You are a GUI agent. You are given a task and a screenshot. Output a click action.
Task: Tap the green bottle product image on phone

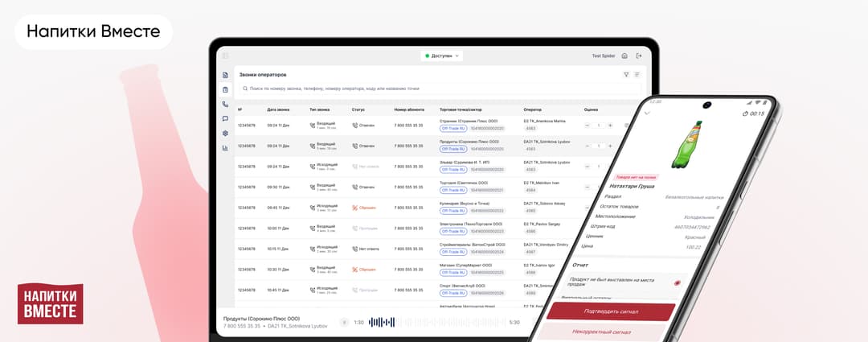(686, 144)
